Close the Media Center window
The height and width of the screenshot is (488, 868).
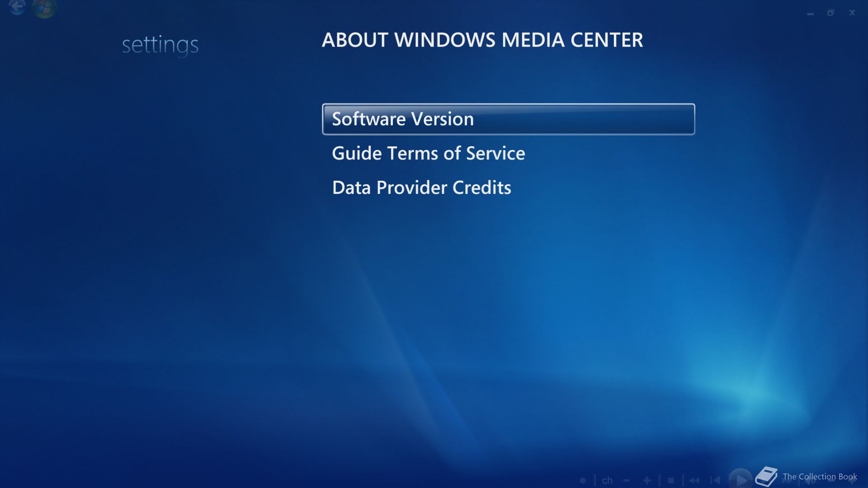click(x=852, y=13)
